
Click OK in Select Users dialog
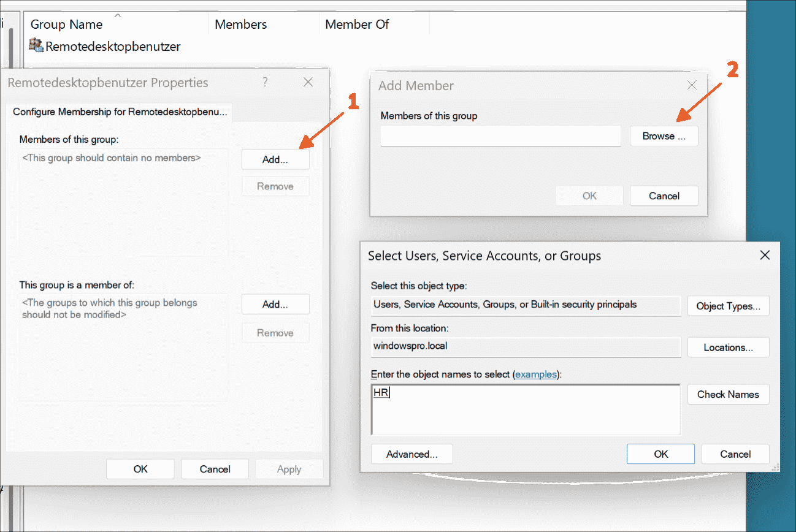660,454
